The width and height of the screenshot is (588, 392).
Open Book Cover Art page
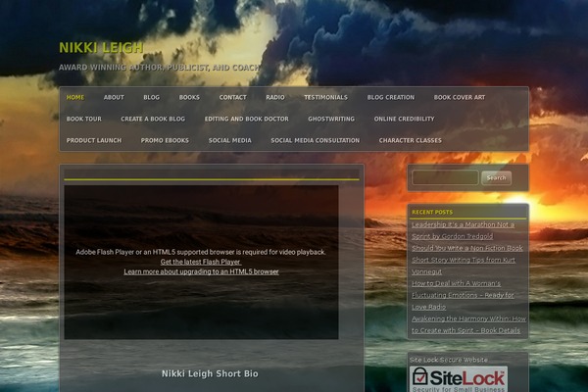pos(460,98)
